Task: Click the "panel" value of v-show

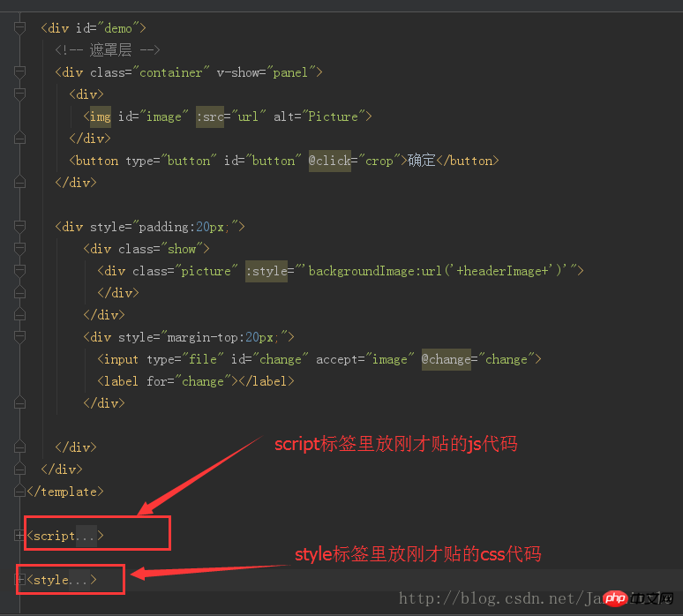Action: pos(291,72)
